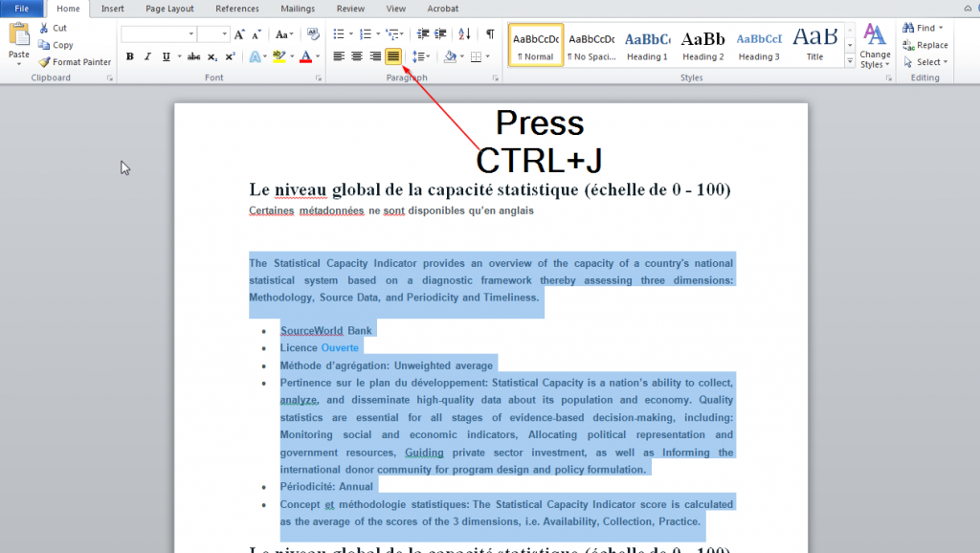980x553 pixels.
Task: Apply the Title style
Action: 814,45
